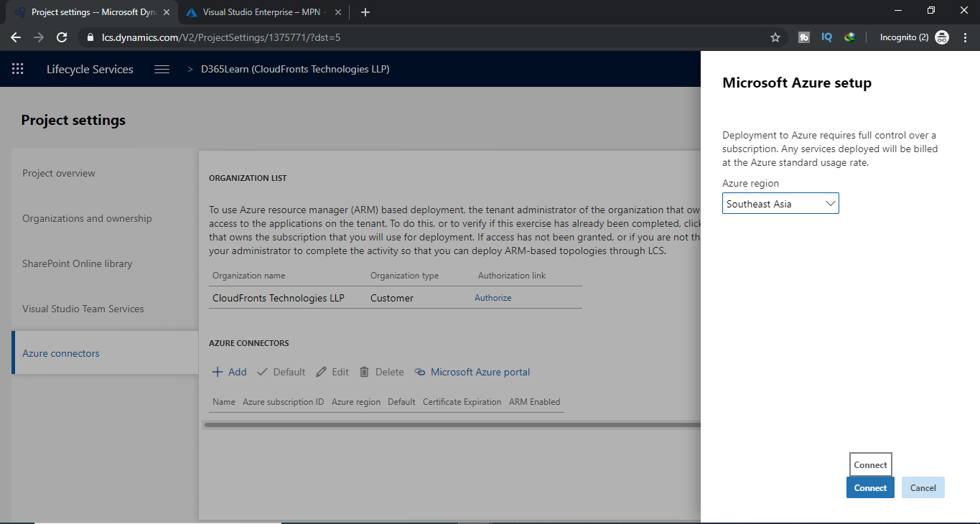Reload the page

pos(62,37)
